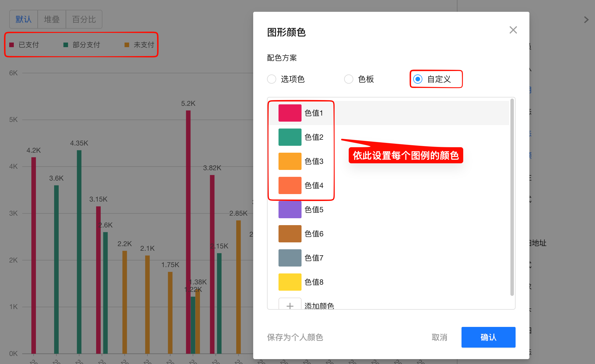Pick the crimson 色值1 color swatch
This screenshot has width=595, height=364.
(290, 113)
